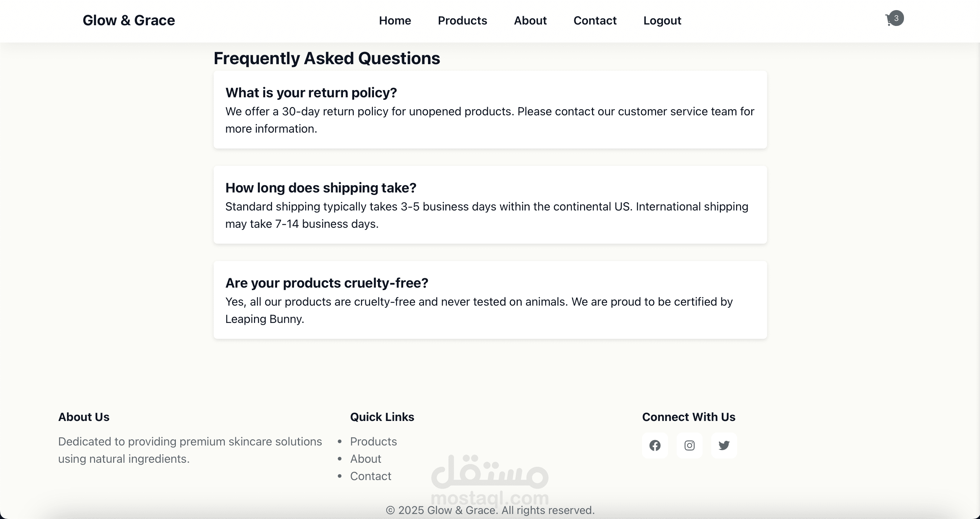Click the Contact link under Quick Links
The image size is (980, 519).
pos(370,476)
